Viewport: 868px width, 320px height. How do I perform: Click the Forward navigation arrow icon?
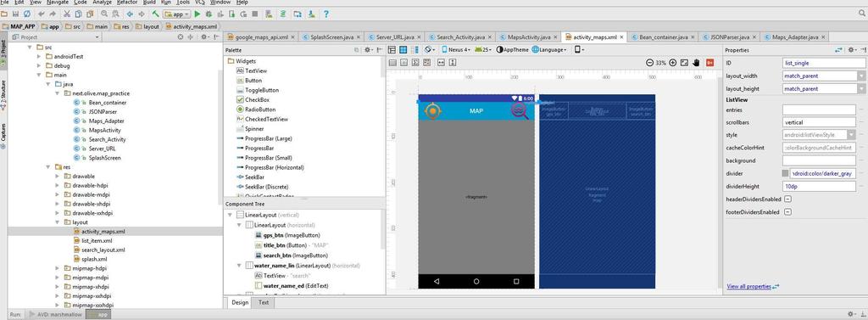pyautogui.click(x=142, y=14)
